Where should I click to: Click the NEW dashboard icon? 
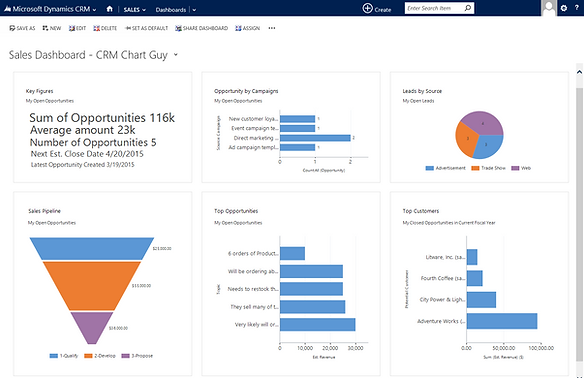45,28
